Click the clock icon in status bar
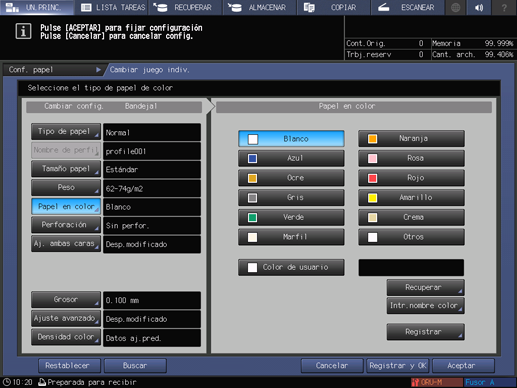 point(6,382)
